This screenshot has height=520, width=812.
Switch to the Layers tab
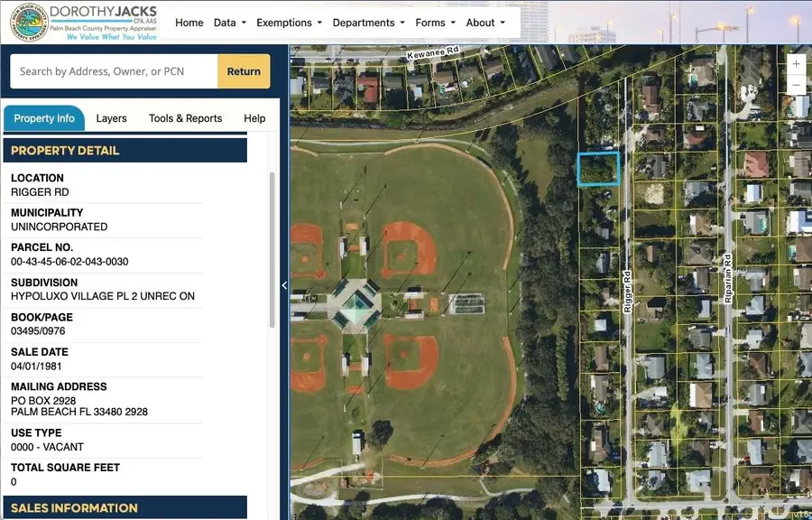click(x=111, y=118)
